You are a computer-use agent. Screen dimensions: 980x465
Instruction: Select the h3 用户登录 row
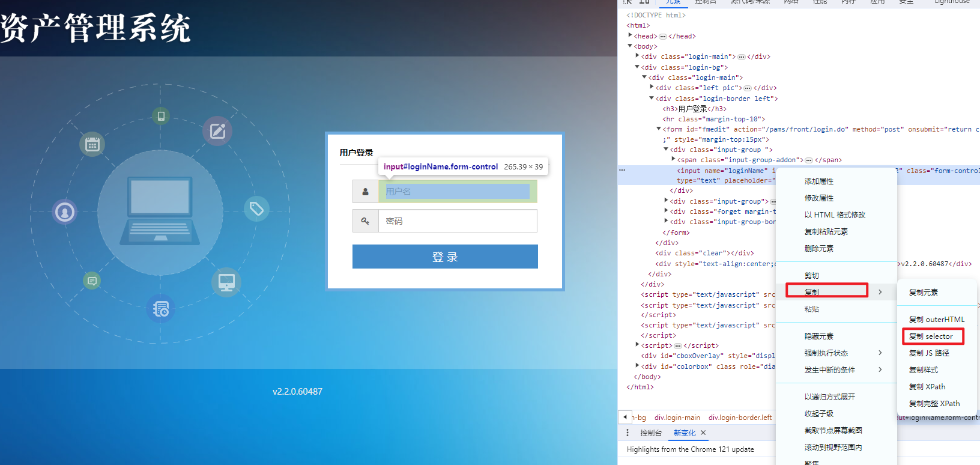click(695, 109)
